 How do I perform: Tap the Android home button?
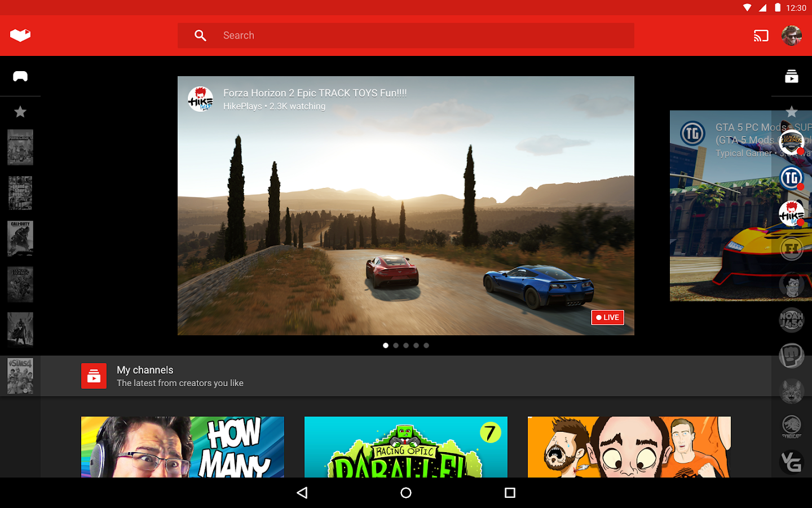pyautogui.click(x=406, y=493)
